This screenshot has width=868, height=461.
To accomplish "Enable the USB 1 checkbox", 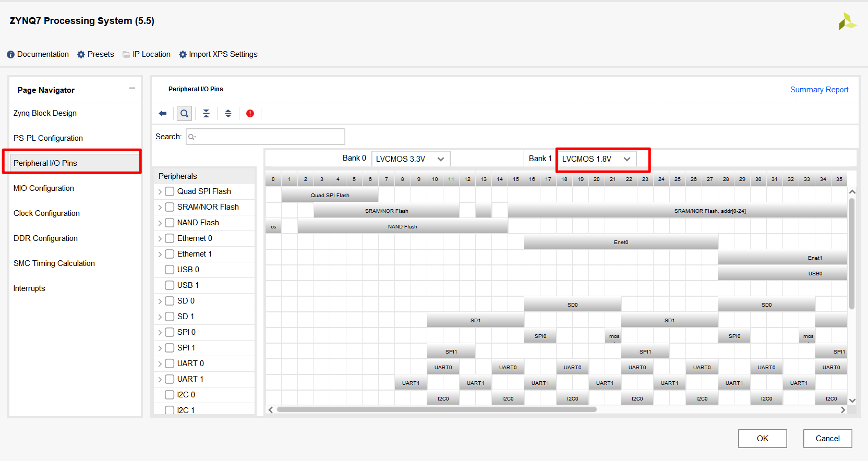I will click(170, 285).
